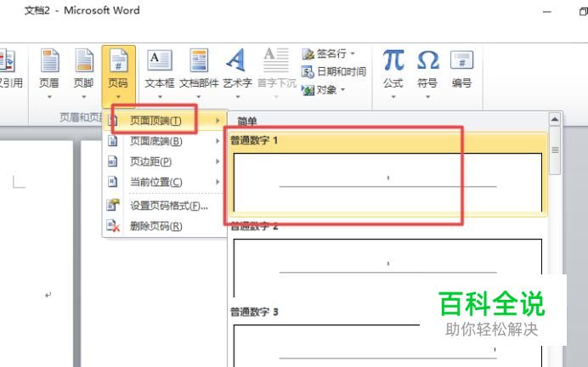This screenshot has width=588, height=367.
Task: Open dropdown arrow under 符号
Action: [x=427, y=97]
